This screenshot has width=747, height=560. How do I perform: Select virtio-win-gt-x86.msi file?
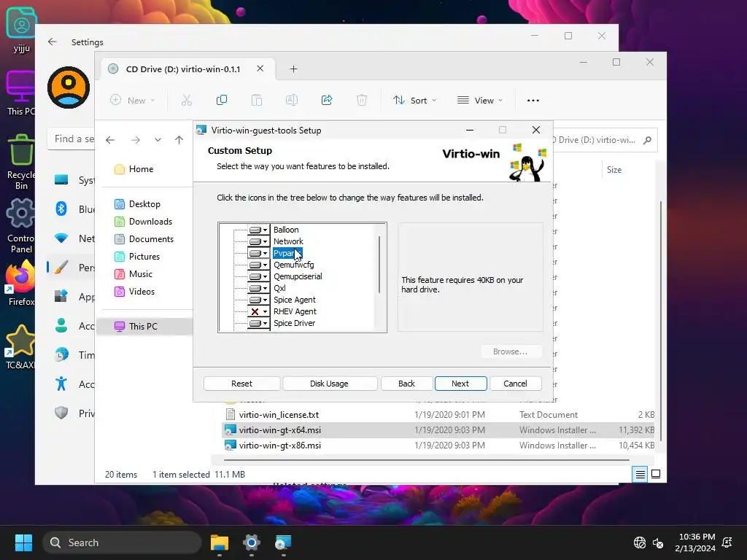pyautogui.click(x=438, y=446)
